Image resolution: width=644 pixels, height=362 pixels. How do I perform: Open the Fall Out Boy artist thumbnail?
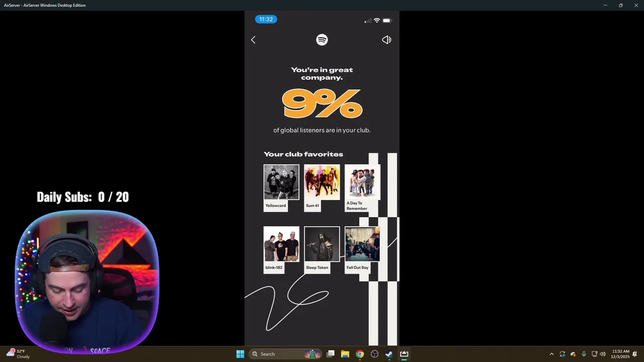[x=362, y=244]
